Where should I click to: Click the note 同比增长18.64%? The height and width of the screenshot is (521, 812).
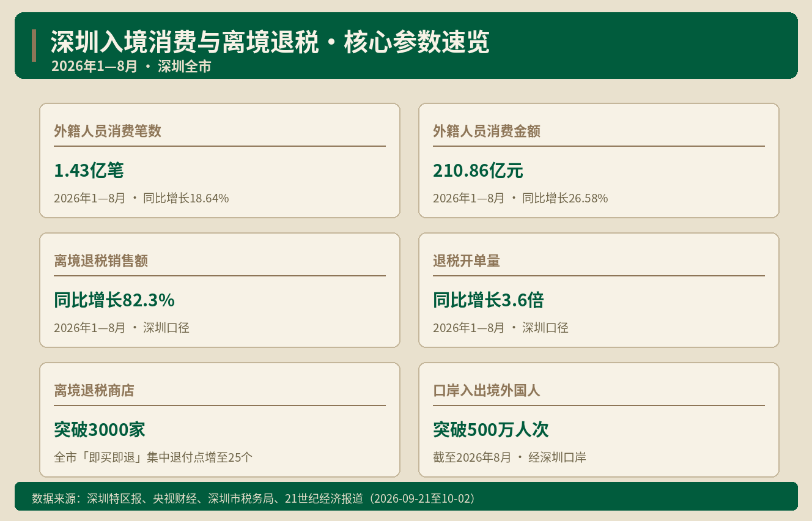pos(186,198)
